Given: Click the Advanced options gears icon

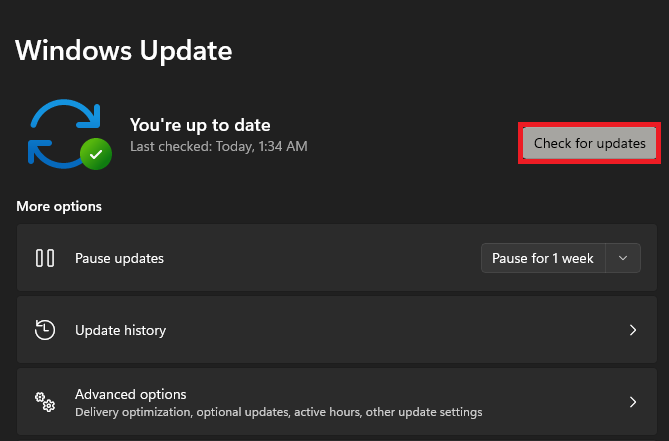Looking at the screenshot, I should coord(45,402).
